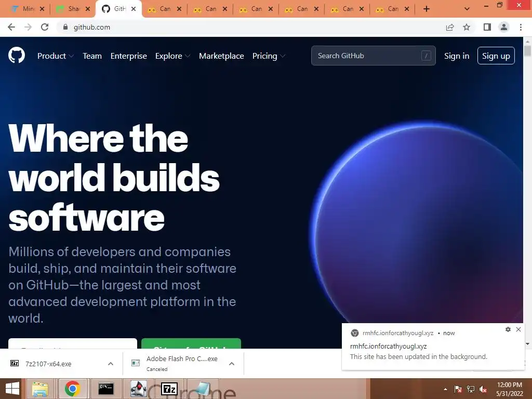532x399 pixels.
Task: Reload the github.com page
Action: (x=45, y=27)
